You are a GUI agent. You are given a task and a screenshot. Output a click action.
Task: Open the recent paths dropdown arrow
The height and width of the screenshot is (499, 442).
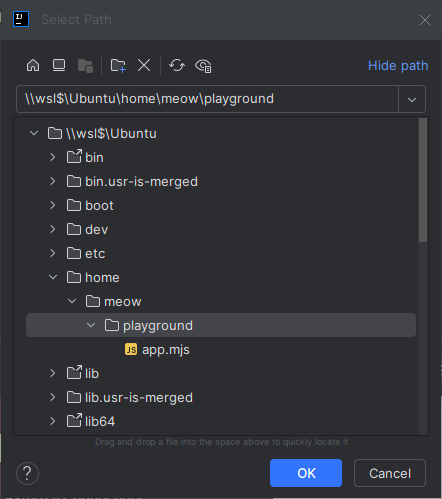(412, 99)
